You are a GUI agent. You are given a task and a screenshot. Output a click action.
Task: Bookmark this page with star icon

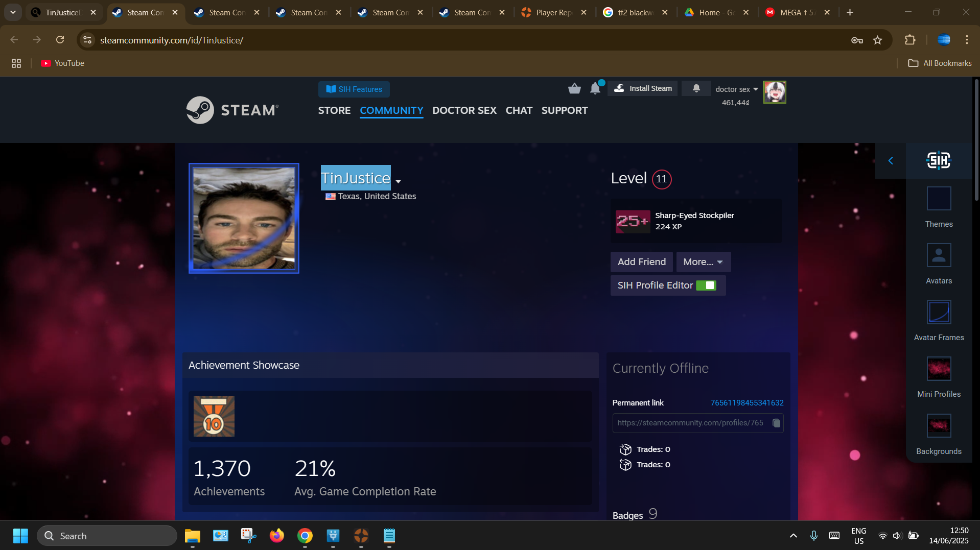pos(877,40)
